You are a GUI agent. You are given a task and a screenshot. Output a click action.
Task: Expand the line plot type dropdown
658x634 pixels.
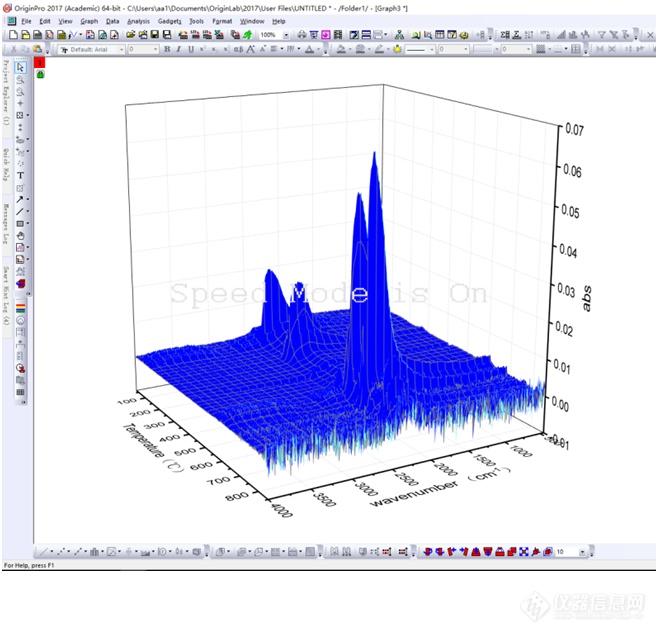52,552
